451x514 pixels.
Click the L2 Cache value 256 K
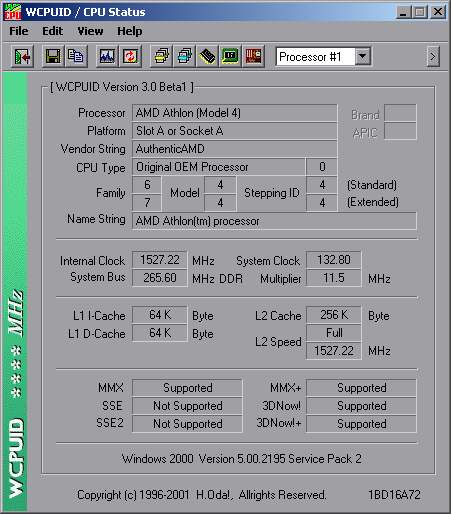333,315
